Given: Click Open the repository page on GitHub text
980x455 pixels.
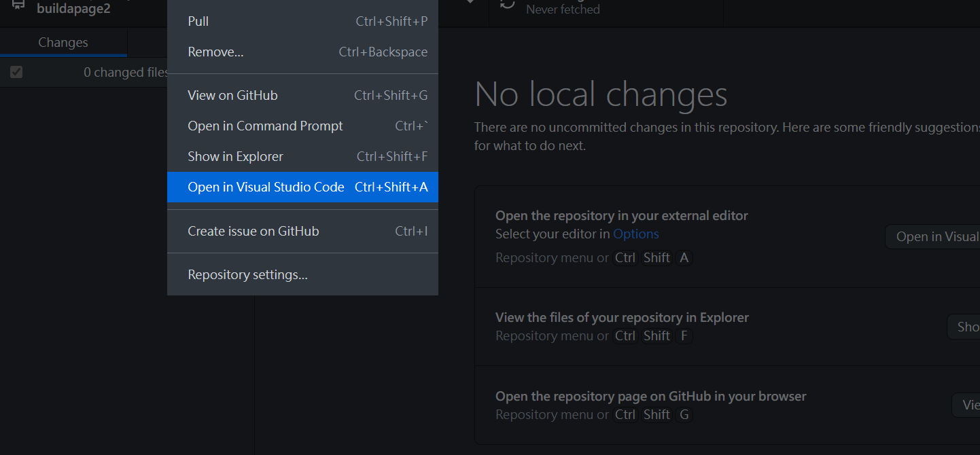Looking at the screenshot, I should click(651, 396).
